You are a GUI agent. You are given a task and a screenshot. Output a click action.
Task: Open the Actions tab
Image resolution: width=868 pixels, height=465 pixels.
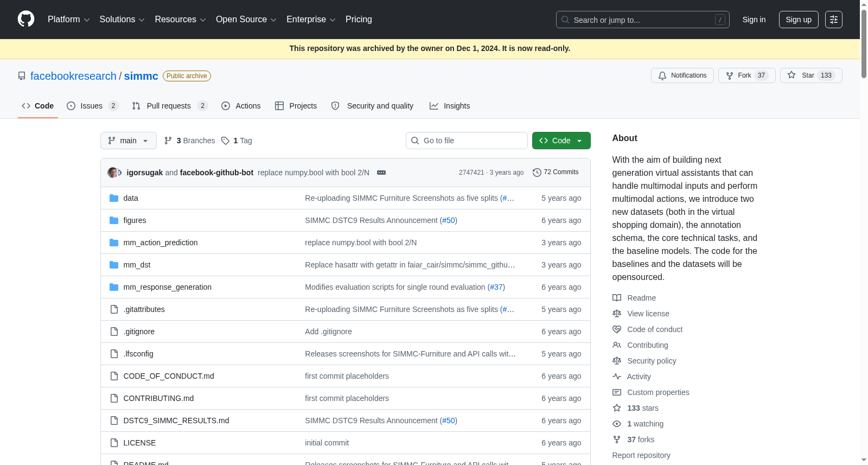click(241, 106)
